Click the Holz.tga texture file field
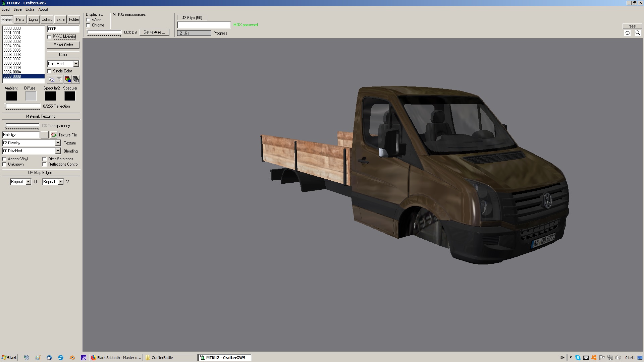Image resolution: width=644 pixels, height=362 pixels. tap(21, 135)
